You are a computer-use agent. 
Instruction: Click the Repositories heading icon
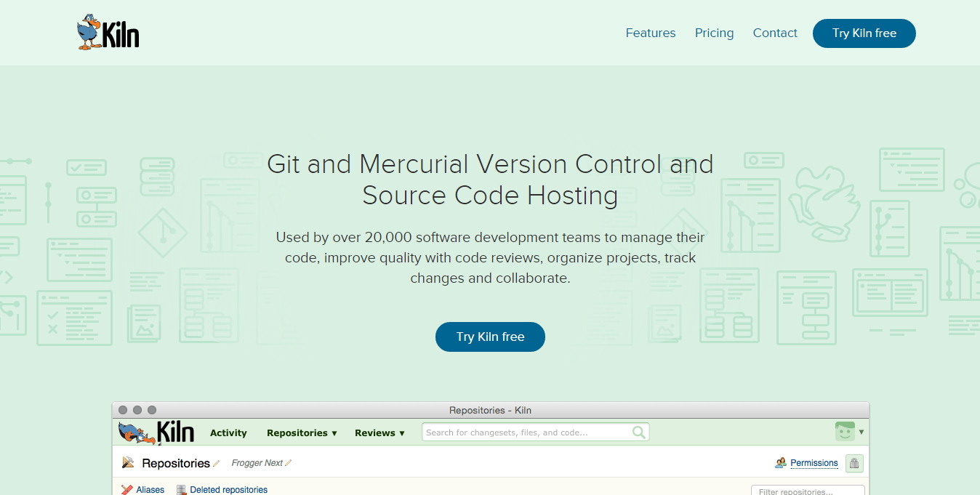[128, 462]
